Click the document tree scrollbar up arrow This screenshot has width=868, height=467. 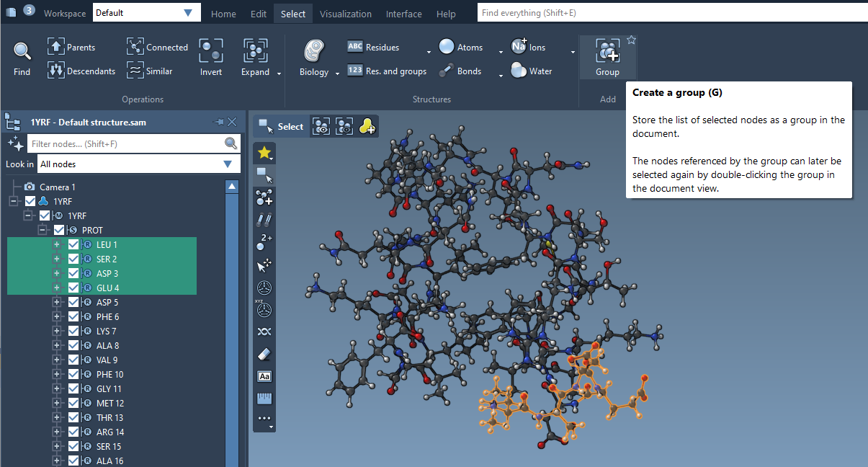[x=232, y=187]
